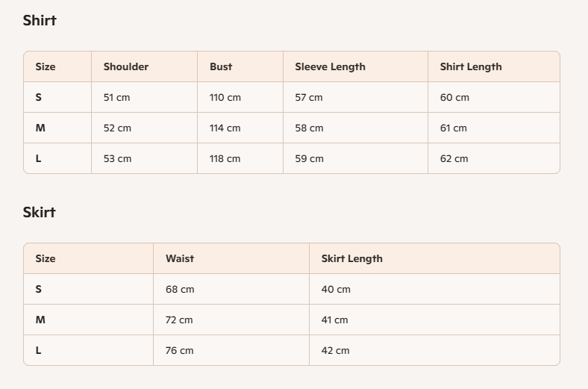
Task: Click the 68 cm waist cell
Action: click(179, 290)
